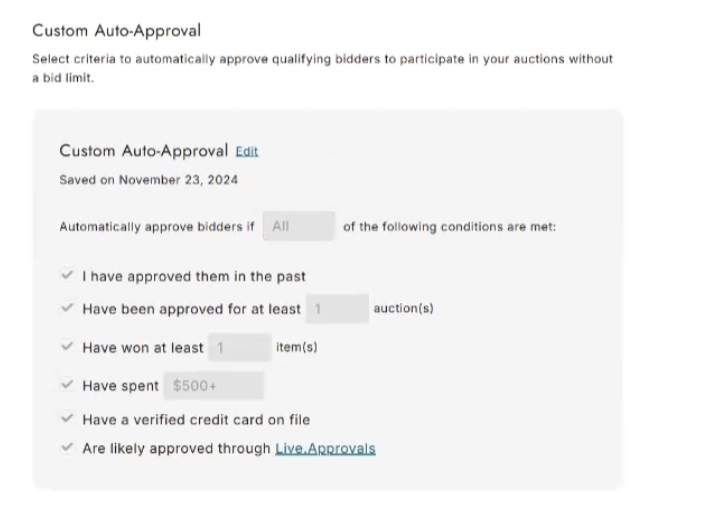Toggle 'I have approved them in the past' checkbox
The width and height of the screenshot is (706, 530).
point(67,275)
